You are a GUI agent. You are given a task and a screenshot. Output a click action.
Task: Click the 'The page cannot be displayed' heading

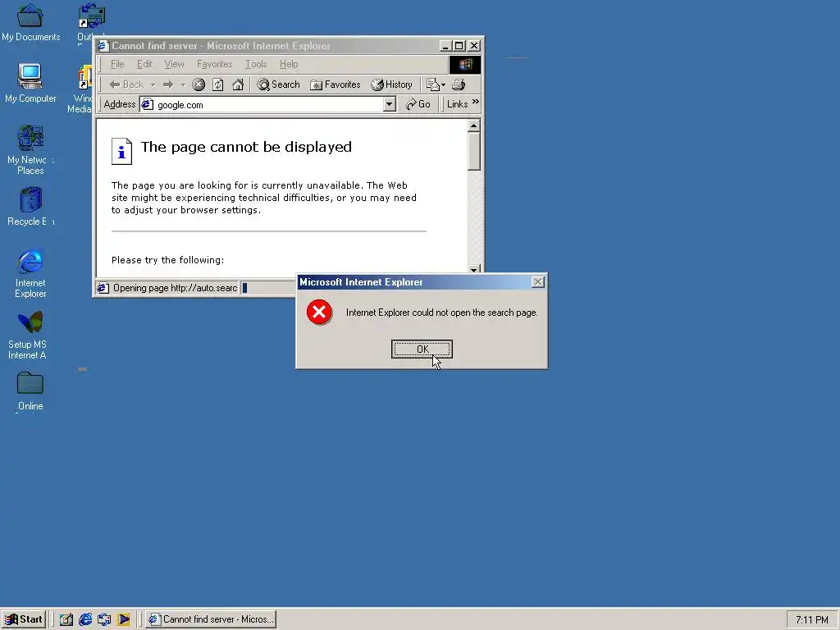tap(246, 147)
